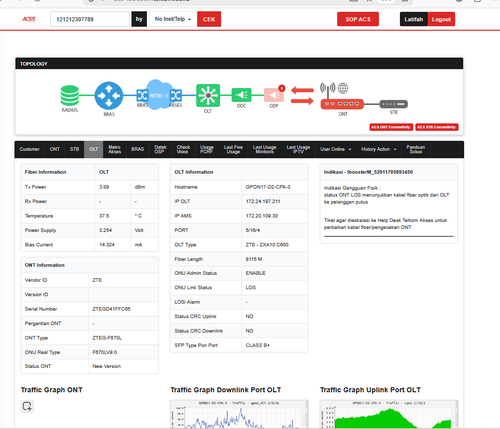Click the ACS STB Connectivity button
Viewport: 500px width, 429px height.
point(437,127)
